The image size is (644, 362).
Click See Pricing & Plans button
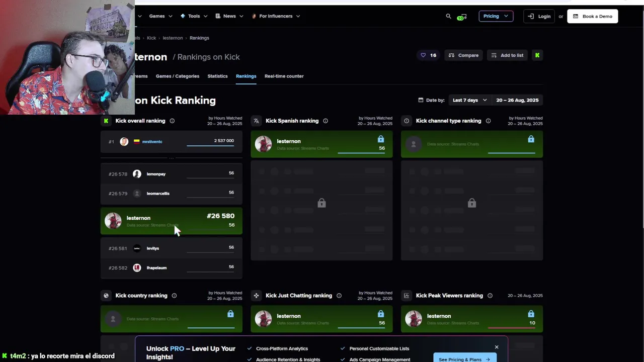464,359
